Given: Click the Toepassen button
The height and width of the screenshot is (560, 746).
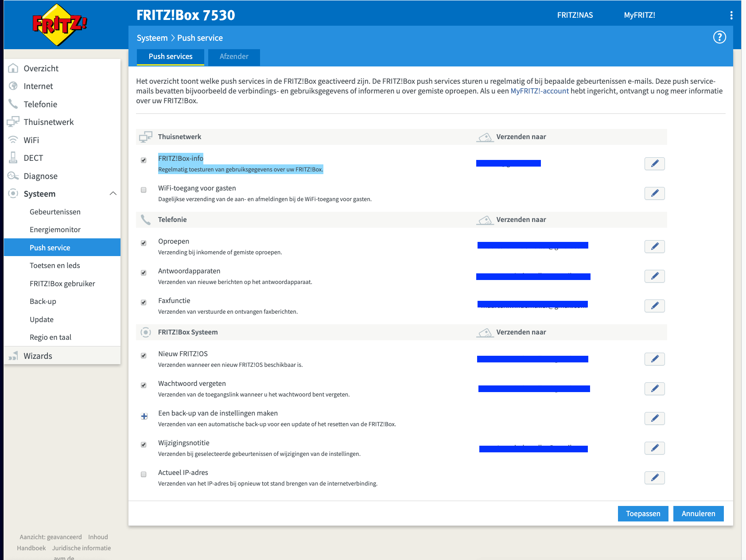Looking at the screenshot, I should [643, 513].
